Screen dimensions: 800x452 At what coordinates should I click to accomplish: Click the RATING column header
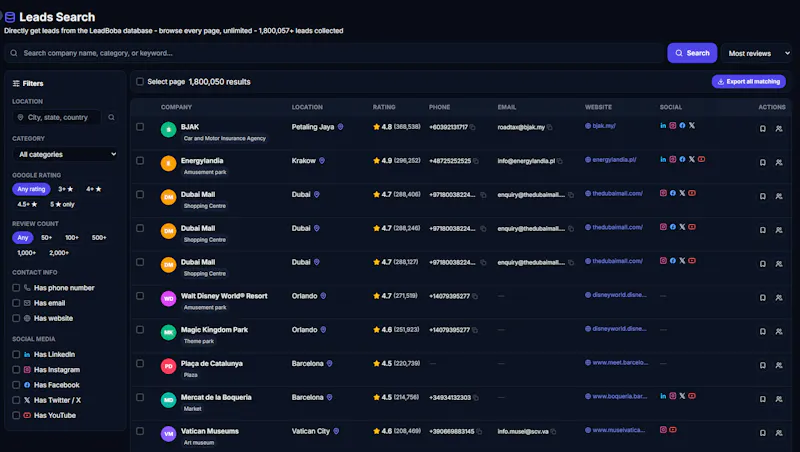384,107
